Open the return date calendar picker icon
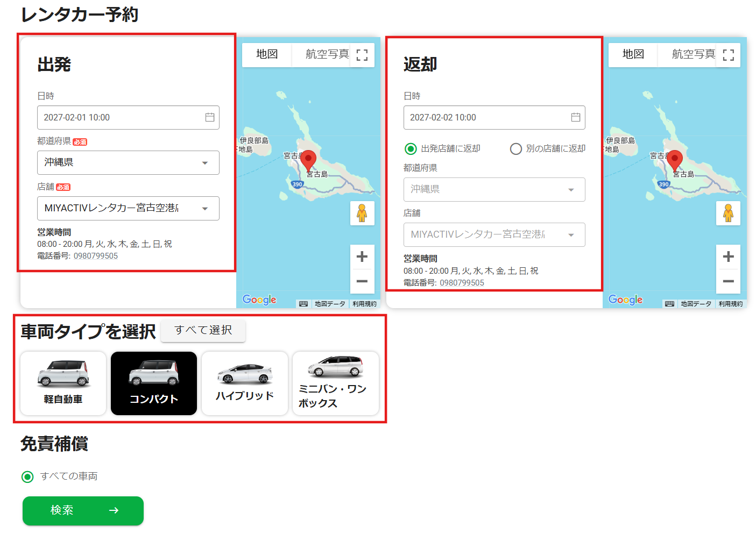The width and height of the screenshot is (756, 541). coord(575,117)
